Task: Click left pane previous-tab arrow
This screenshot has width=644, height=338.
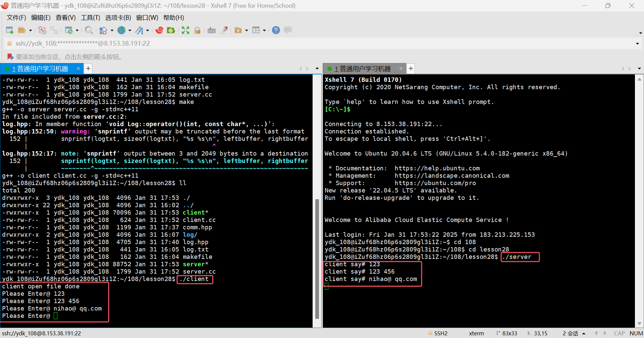Action: tap(301, 69)
